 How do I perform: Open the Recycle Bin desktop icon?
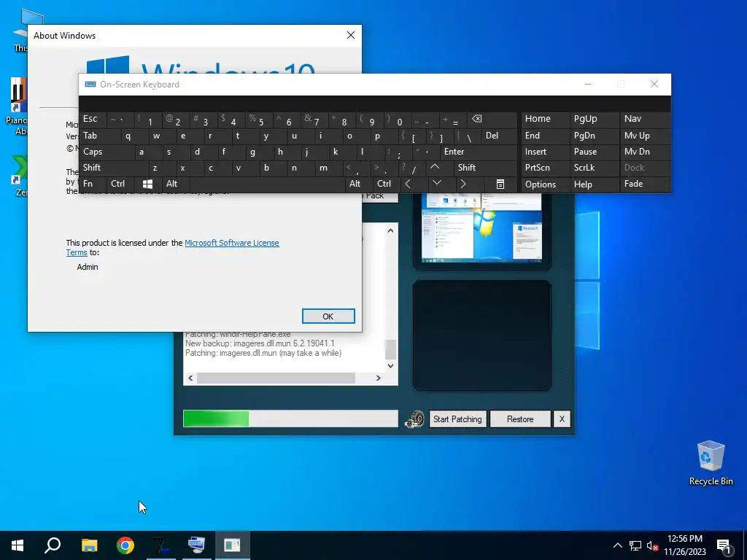(x=711, y=463)
